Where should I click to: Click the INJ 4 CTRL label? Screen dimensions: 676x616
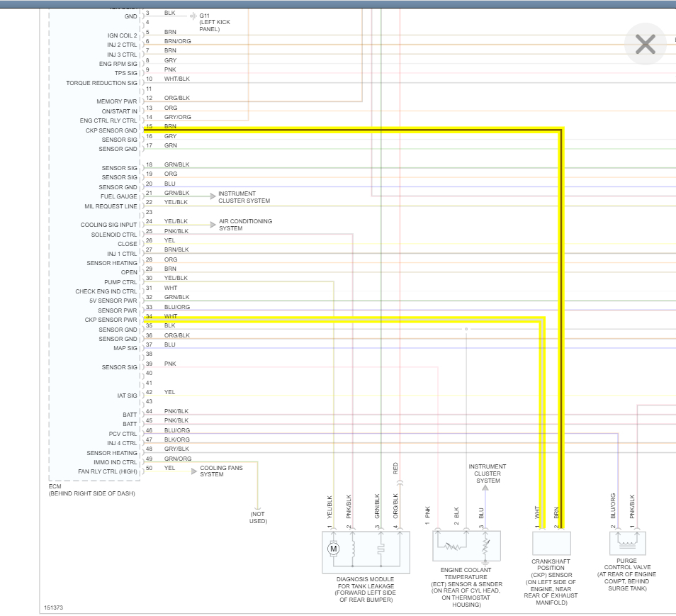click(122, 443)
